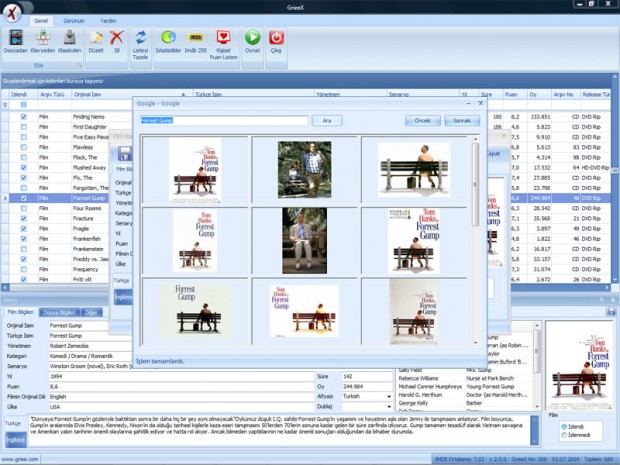Open the Dublaj dropdown
This screenshot has width=620, height=465.
click(389, 407)
